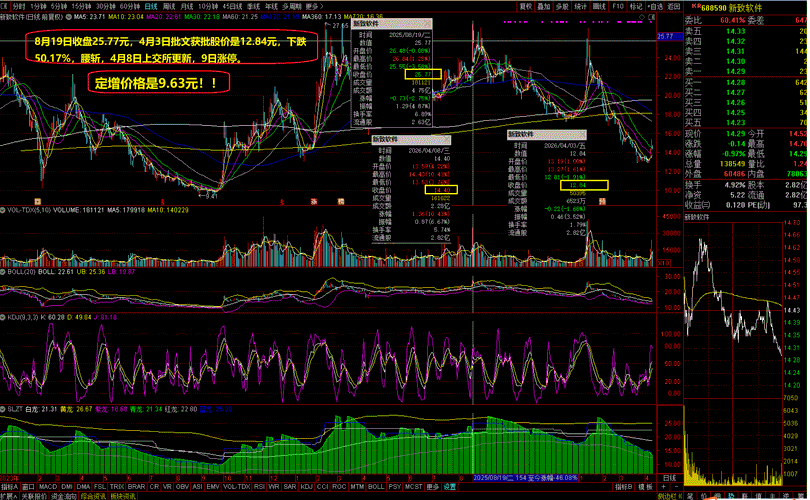Select the 30分钟 period
Viewport: 810px width, 500px height.
(105, 7)
